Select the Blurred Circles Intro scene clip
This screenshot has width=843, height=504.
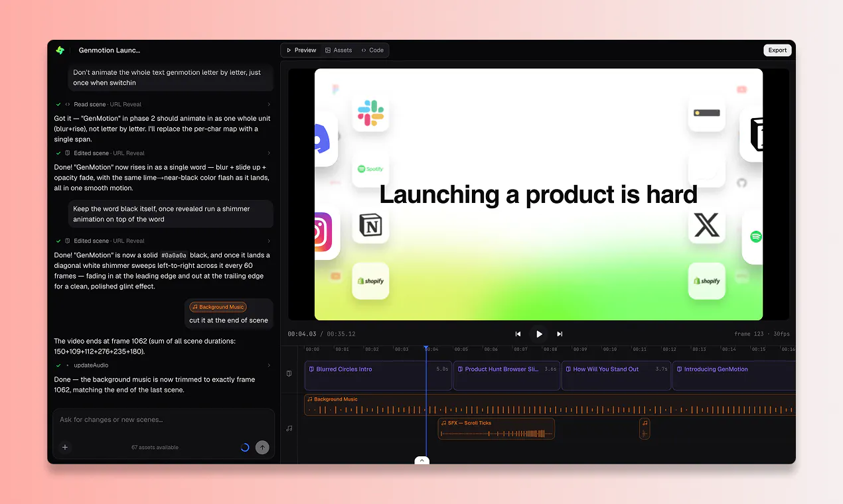[x=378, y=375]
